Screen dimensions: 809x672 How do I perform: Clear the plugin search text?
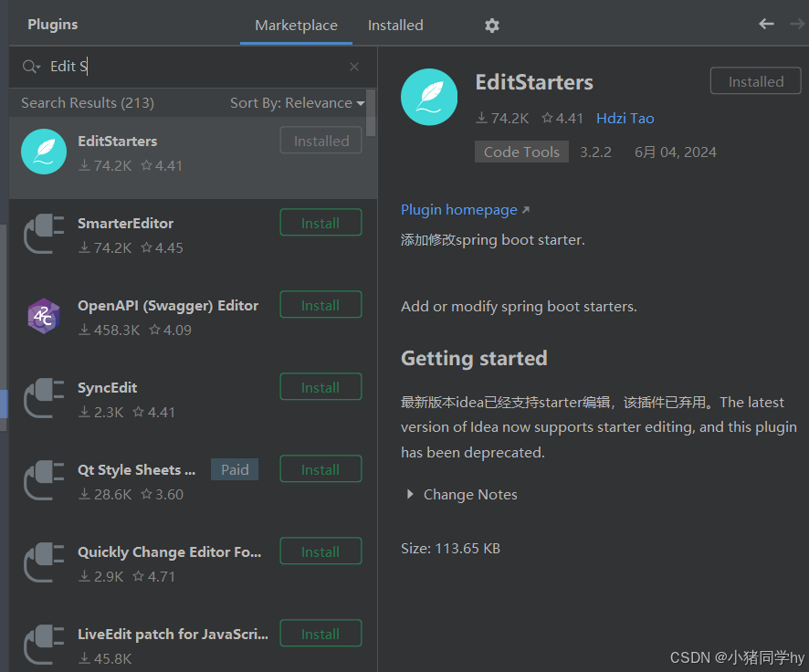click(354, 67)
